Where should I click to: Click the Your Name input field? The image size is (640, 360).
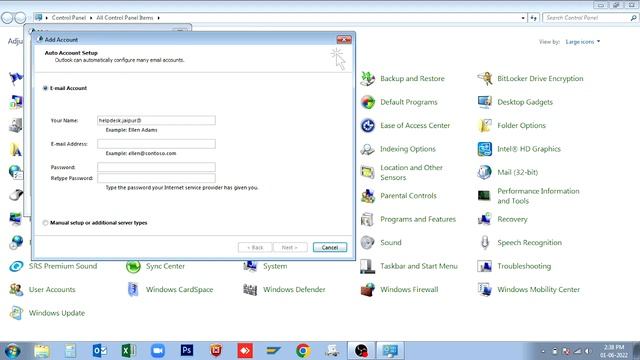[156, 120]
